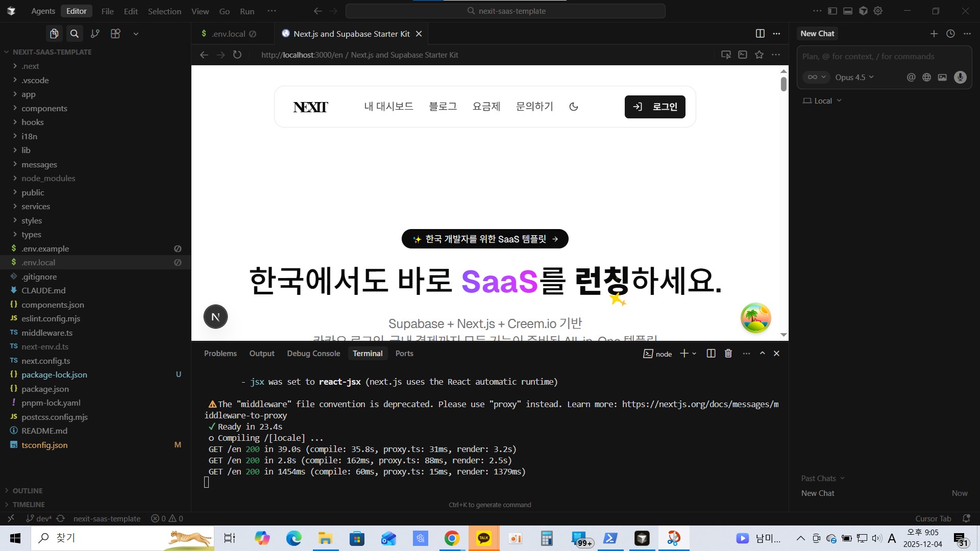Click the trash icon to kill the terminal
The height and width of the screenshot is (551, 980).
point(728,353)
